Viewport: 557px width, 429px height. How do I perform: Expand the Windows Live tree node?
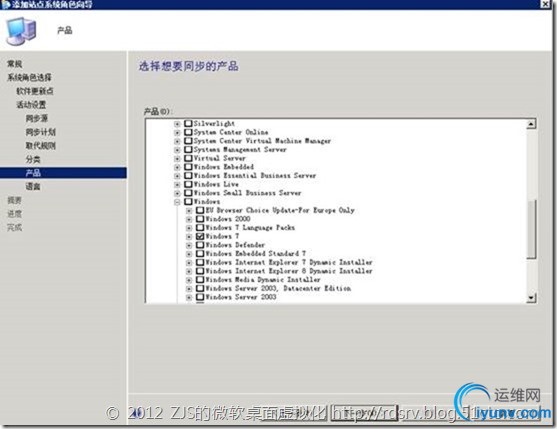coord(177,185)
